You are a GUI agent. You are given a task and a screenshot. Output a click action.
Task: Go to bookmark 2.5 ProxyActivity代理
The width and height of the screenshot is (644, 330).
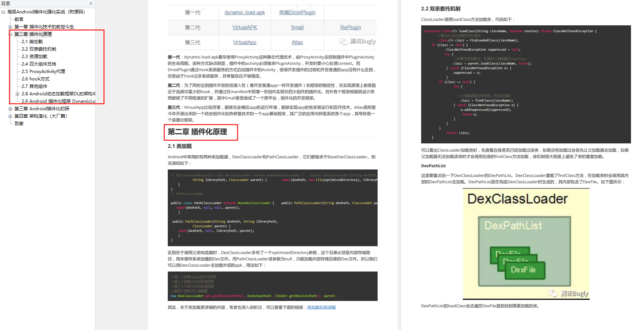point(44,72)
